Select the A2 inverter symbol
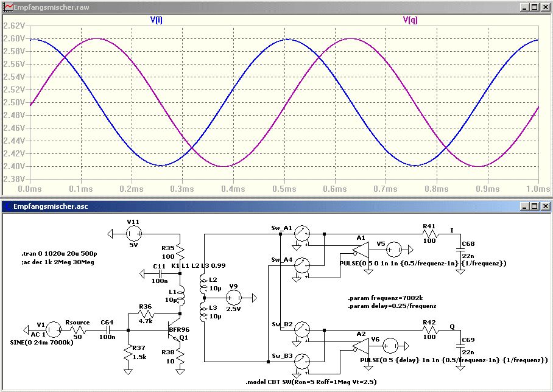 [361, 346]
